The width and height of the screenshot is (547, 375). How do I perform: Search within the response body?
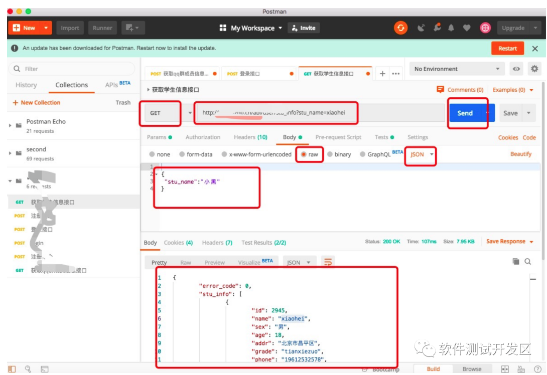[x=528, y=261]
